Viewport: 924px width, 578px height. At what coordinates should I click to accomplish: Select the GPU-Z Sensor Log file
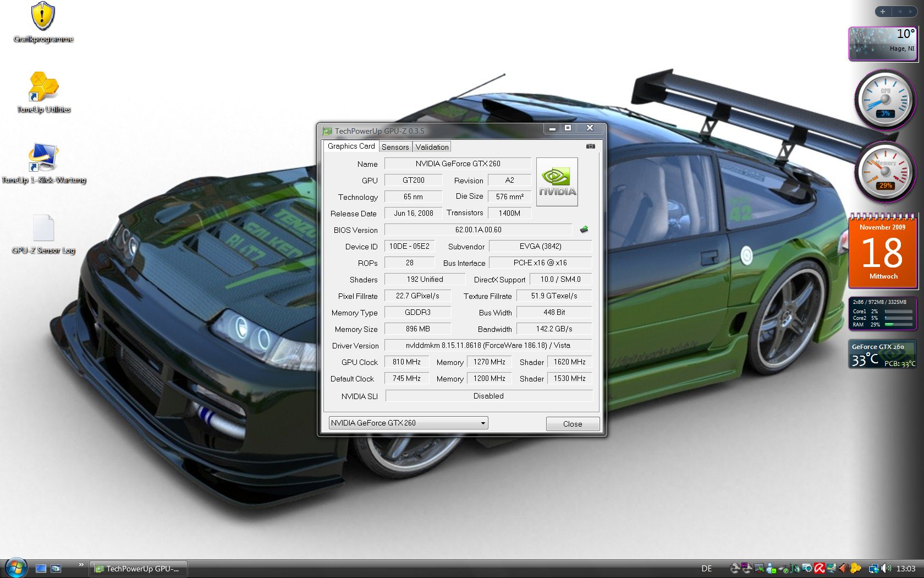43,234
